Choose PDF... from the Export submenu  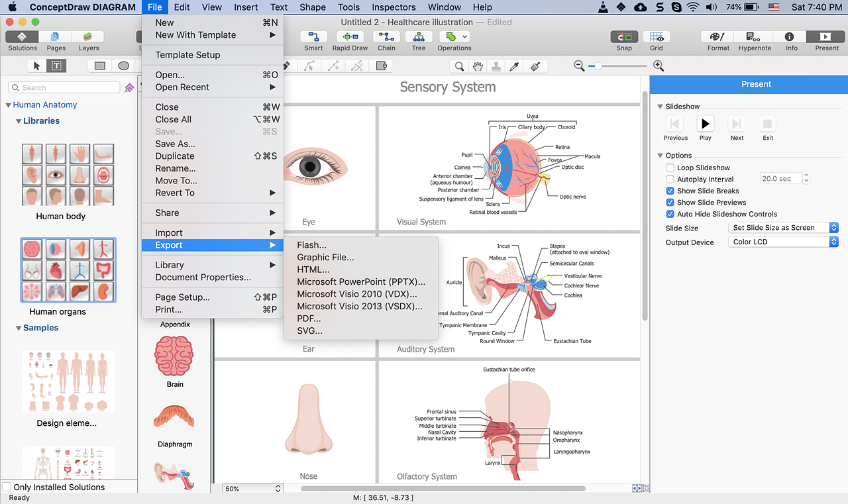[309, 319]
